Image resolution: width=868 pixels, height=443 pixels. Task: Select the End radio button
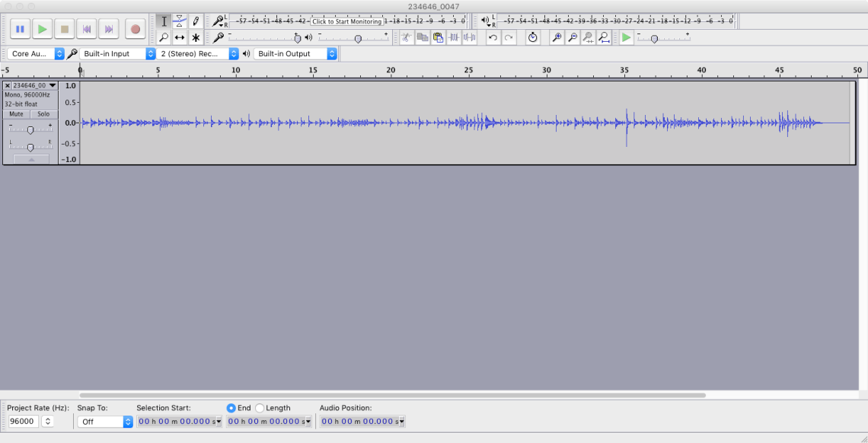click(231, 408)
